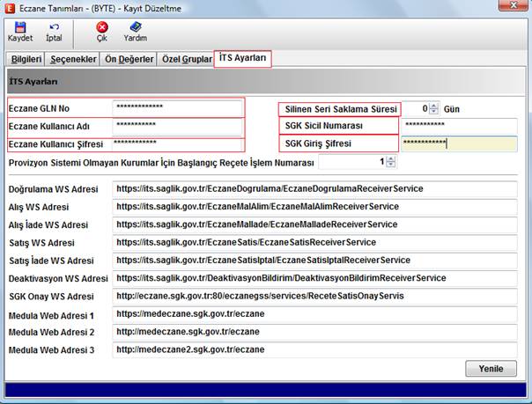
Task: Click the SGK Giriş Şifresi field
Action: click(x=459, y=143)
